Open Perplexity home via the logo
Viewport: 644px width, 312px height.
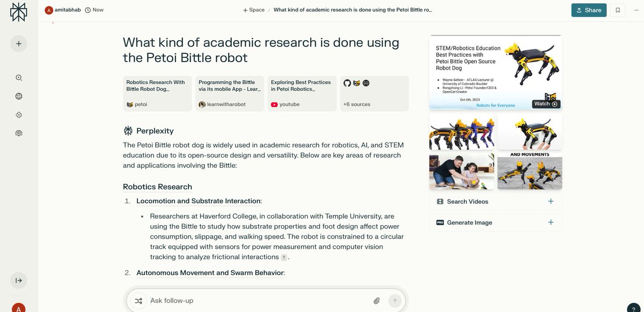[19, 12]
